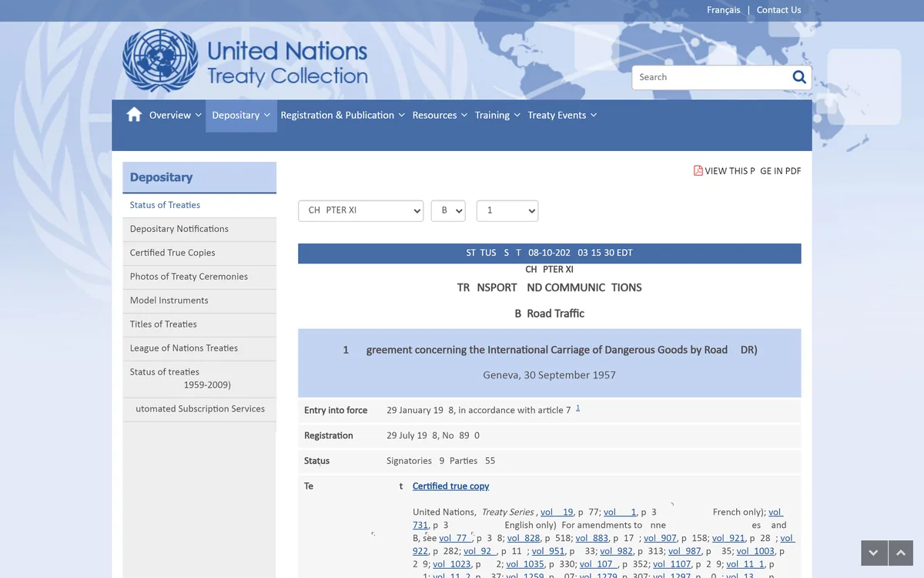Select Status of Treaties in sidebar
The height and width of the screenshot is (578, 924).
coord(199,206)
